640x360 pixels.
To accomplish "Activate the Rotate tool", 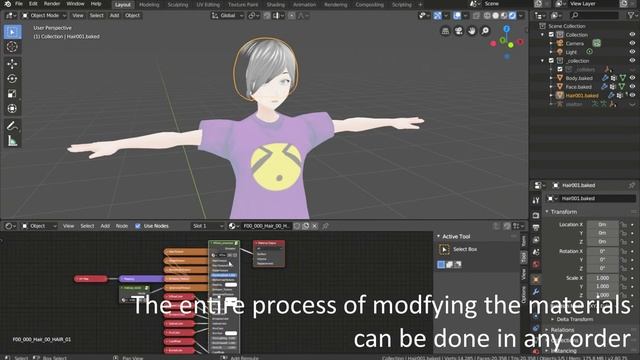I will (x=12, y=78).
